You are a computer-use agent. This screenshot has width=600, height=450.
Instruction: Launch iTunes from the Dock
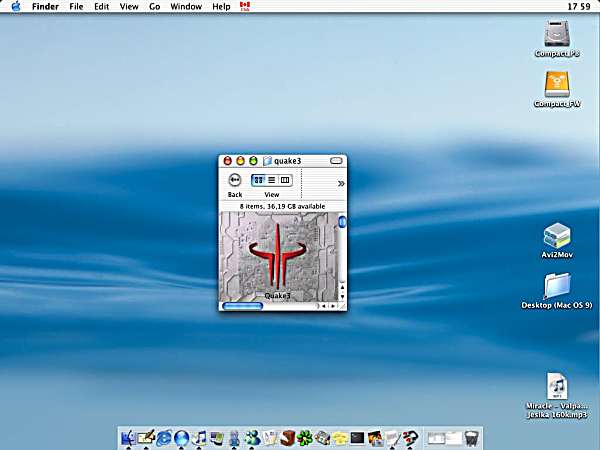[199, 438]
